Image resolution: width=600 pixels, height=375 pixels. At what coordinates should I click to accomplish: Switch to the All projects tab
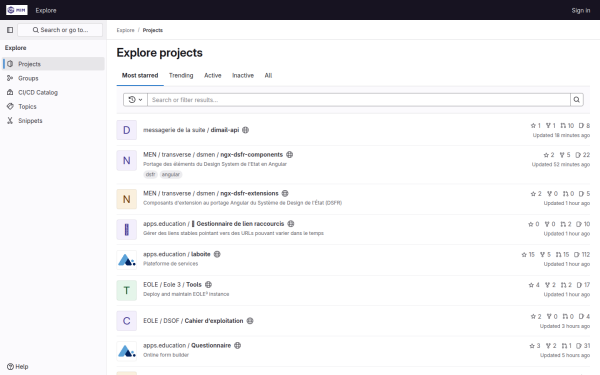[x=268, y=75]
